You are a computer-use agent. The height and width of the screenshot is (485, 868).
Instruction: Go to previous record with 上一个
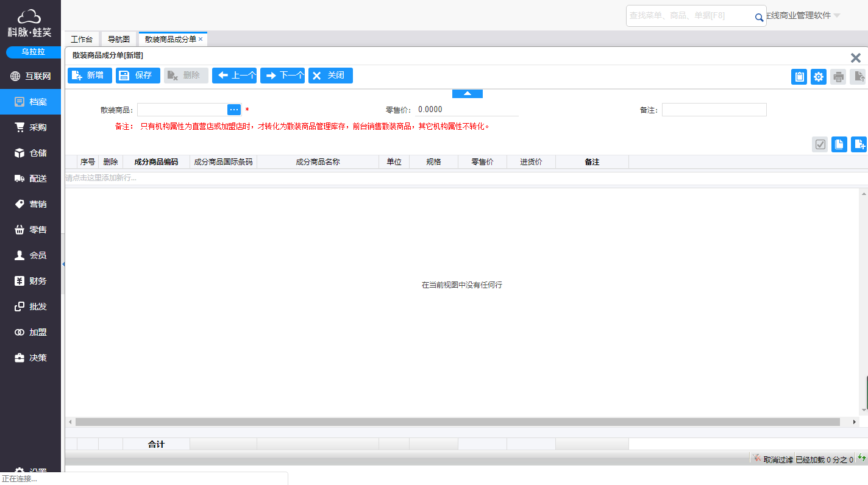click(x=234, y=76)
